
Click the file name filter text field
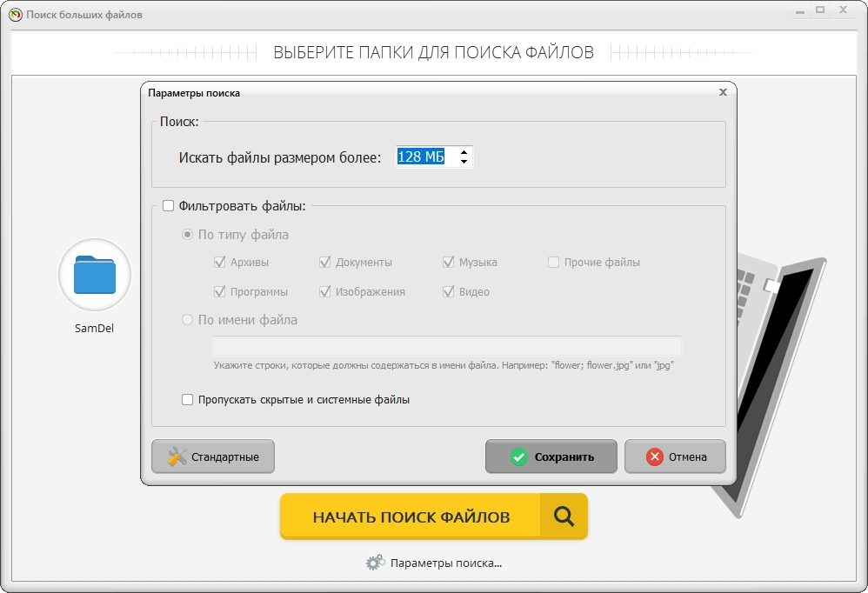(447, 345)
